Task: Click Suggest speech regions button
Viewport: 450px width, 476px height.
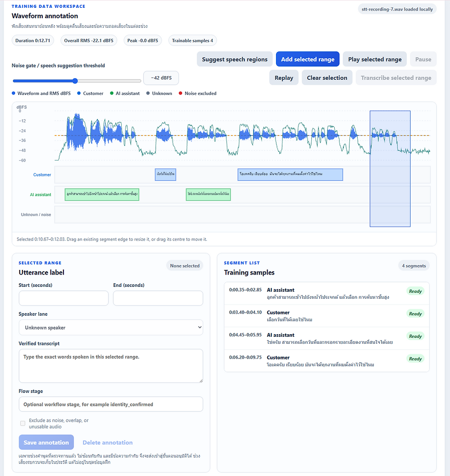Action: coord(234,59)
